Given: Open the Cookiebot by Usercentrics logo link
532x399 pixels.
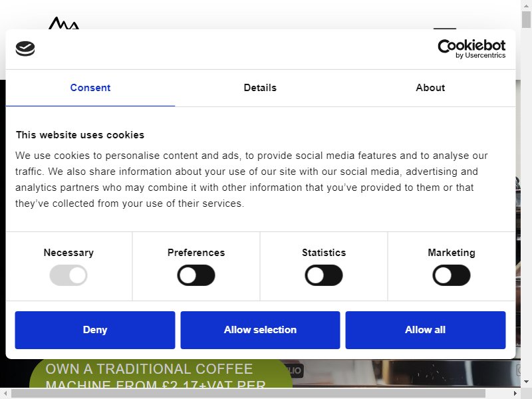Looking at the screenshot, I should click(471, 49).
